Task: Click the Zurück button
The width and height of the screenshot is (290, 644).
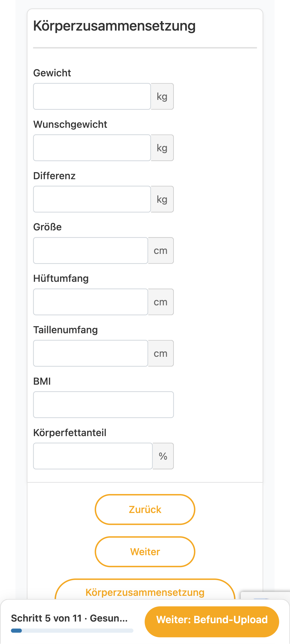Action: (x=145, y=509)
